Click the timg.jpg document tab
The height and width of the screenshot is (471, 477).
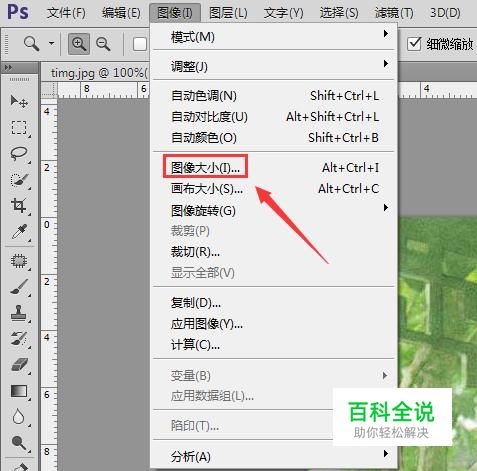coord(99,73)
